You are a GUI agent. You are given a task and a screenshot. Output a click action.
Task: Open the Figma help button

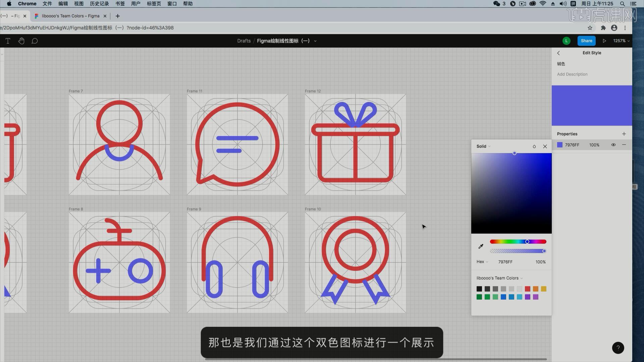(618, 348)
